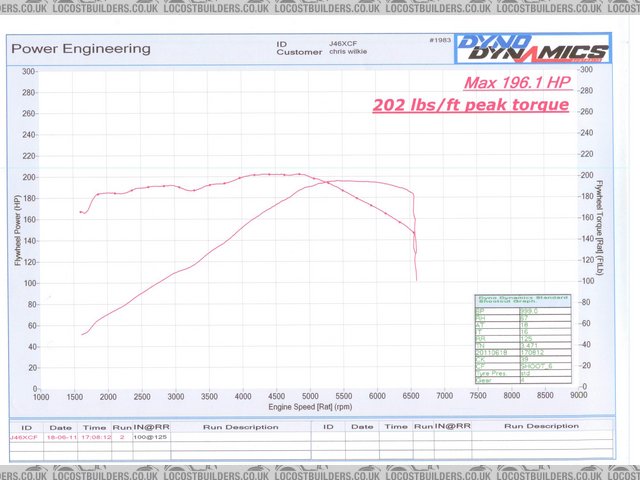Click the date cell '18-06-11'
The width and height of the screenshot is (640, 480).
[62, 437]
